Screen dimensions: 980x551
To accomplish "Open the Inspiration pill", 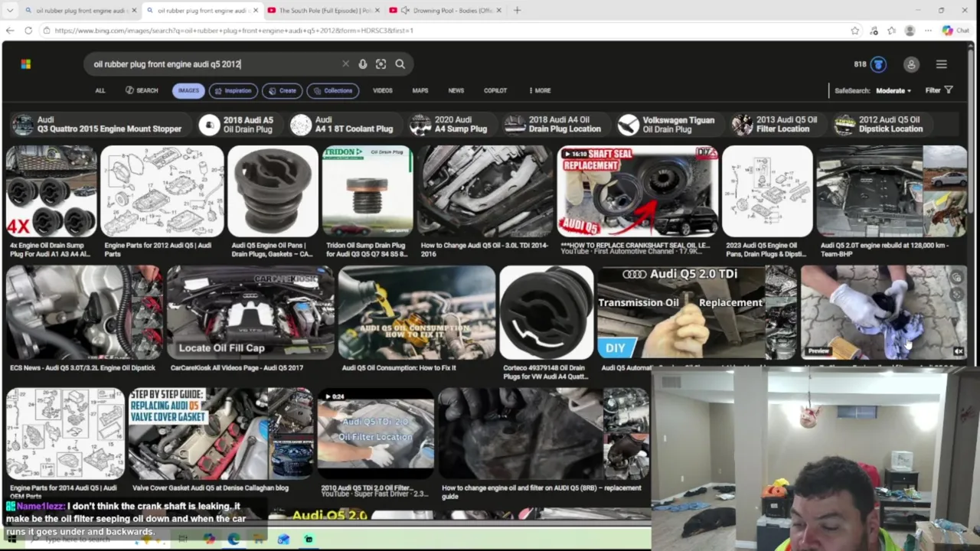I will pos(233,90).
